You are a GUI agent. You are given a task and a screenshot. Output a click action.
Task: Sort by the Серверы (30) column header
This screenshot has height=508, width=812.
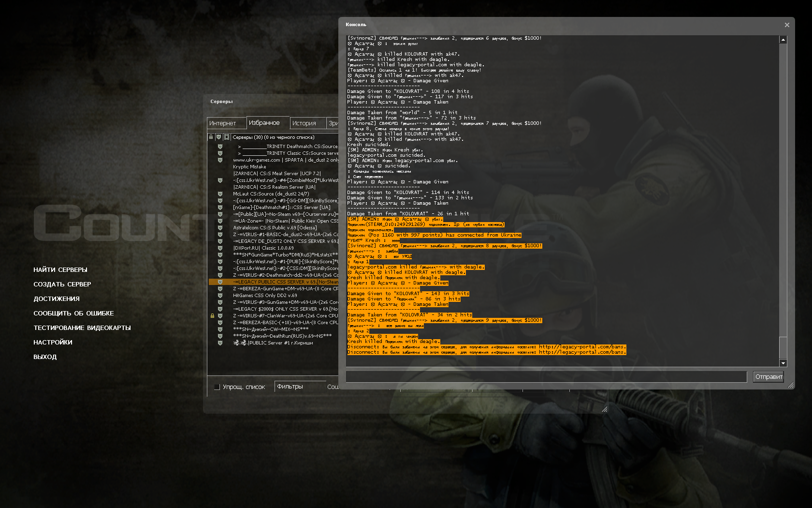(x=285, y=137)
